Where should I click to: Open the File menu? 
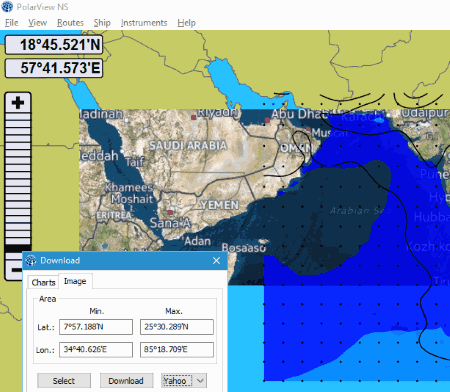pyautogui.click(x=12, y=23)
